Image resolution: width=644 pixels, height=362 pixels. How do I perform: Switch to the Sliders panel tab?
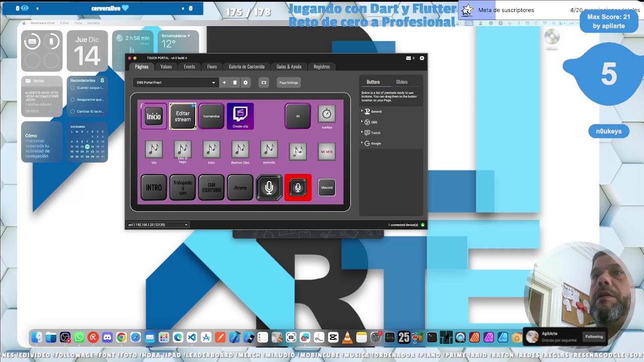[401, 82]
